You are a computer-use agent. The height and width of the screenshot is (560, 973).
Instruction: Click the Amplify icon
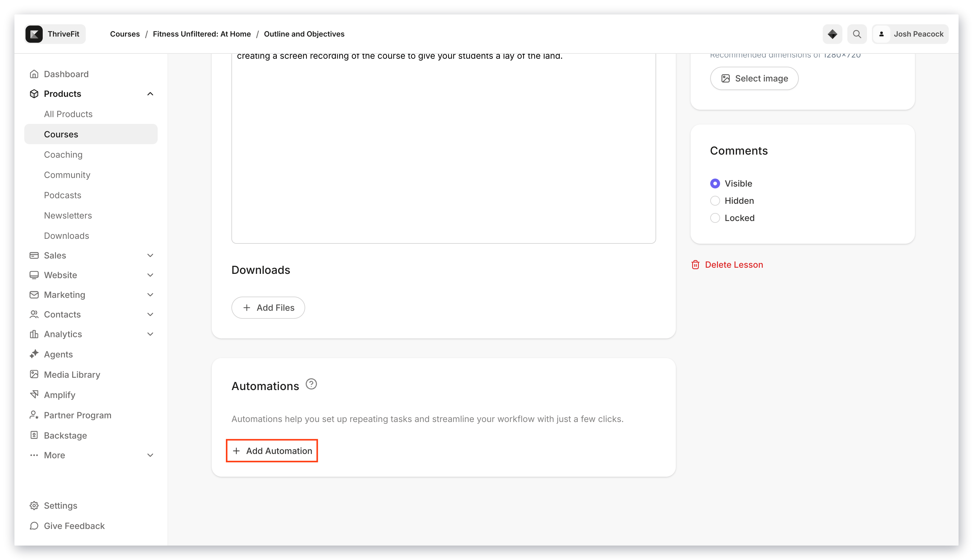coord(34,395)
